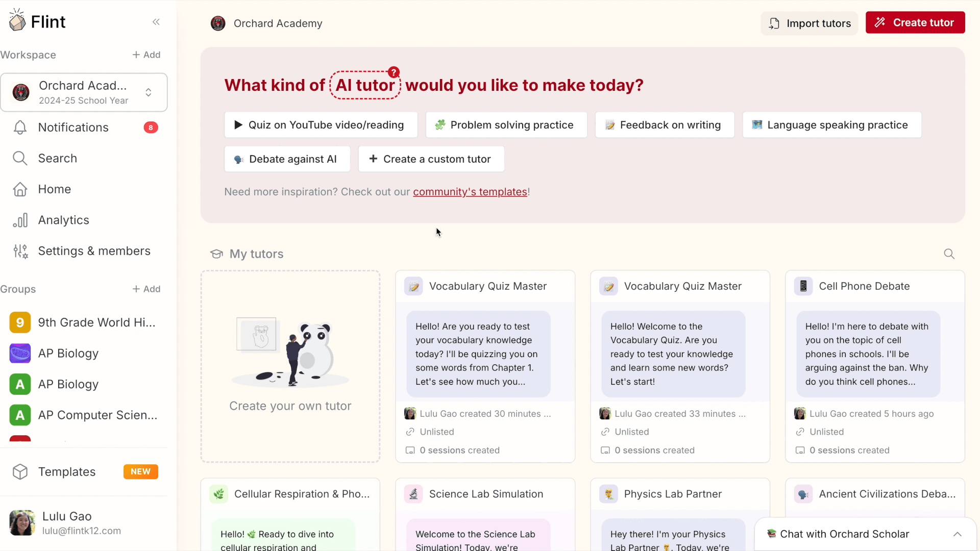
Task: Choose Debate against AI option
Action: tap(287, 159)
